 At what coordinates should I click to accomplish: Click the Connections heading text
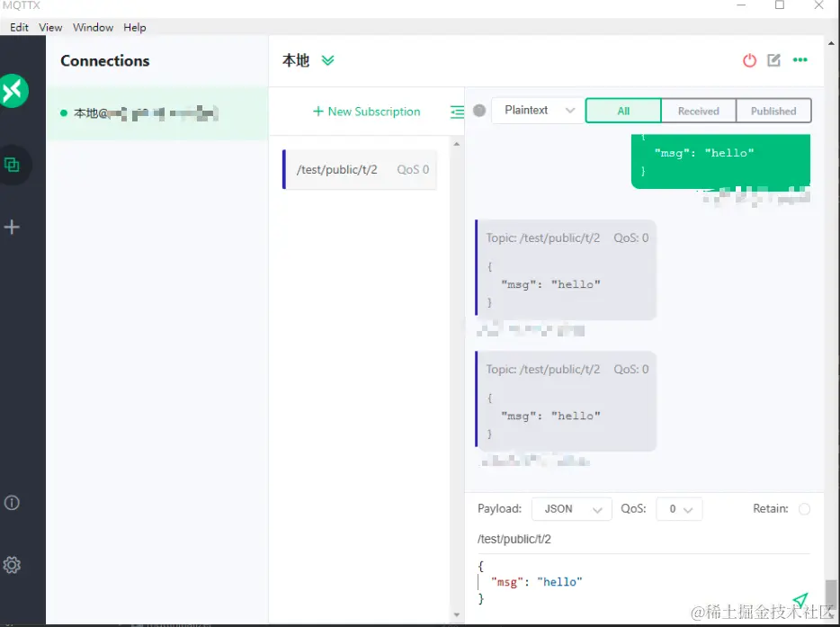pos(105,60)
